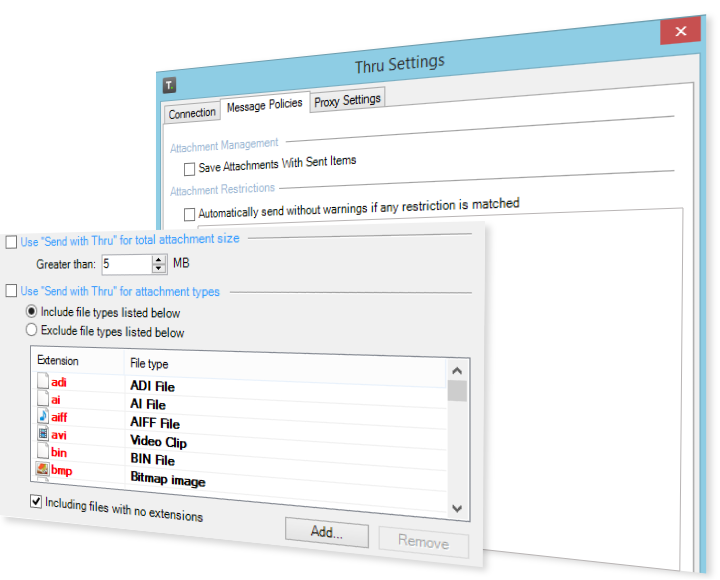
Task: Enable Send with Thru for attachment types
Action: (11, 291)
